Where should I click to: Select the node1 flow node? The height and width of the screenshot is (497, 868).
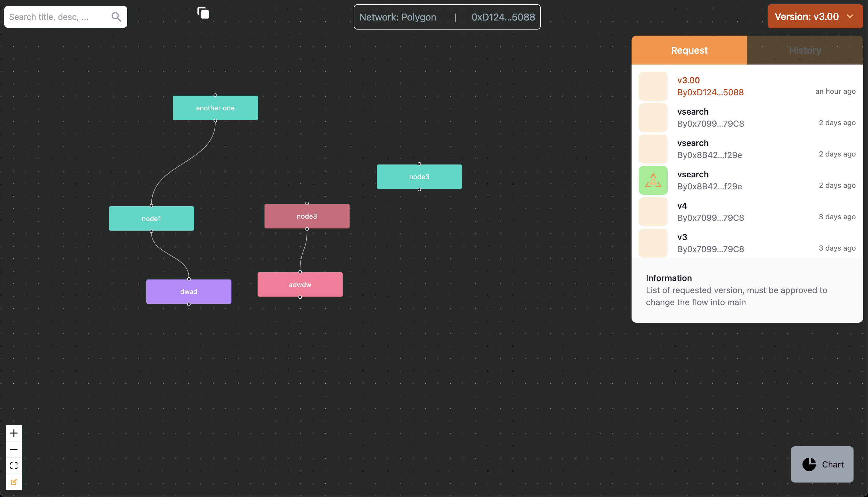[151, 218]
